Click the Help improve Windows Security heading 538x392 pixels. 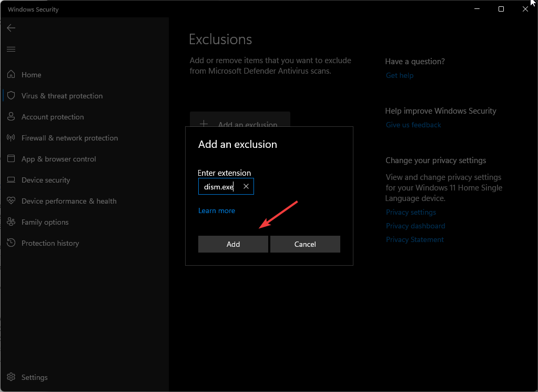point(441,111)
